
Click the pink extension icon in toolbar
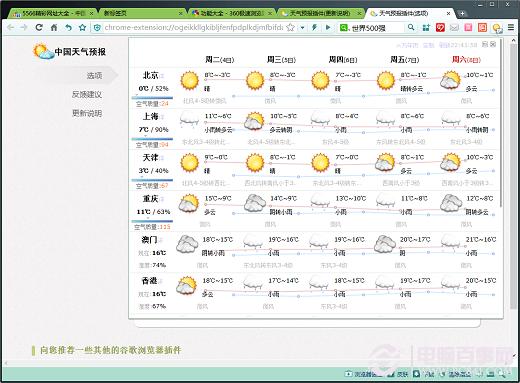coord(468,27)
